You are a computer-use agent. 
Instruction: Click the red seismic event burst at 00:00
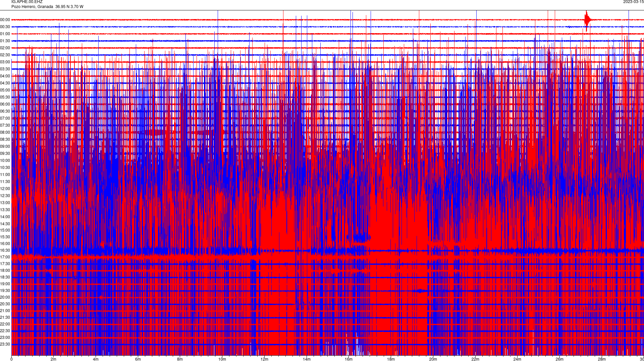tap(587, 20)
